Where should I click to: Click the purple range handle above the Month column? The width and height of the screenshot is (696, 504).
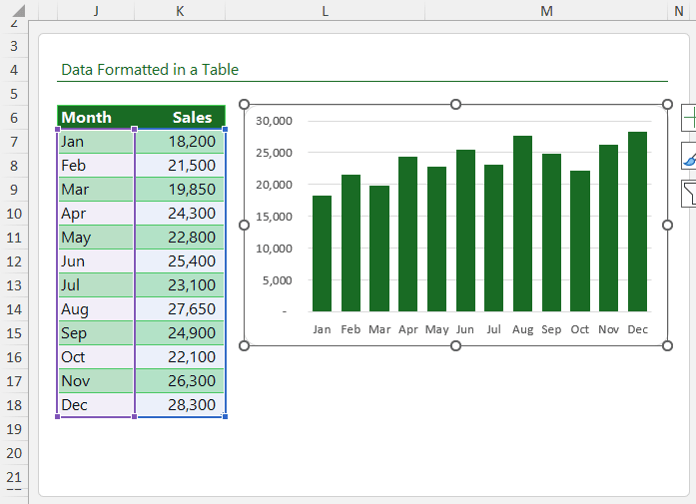(58, 129)
